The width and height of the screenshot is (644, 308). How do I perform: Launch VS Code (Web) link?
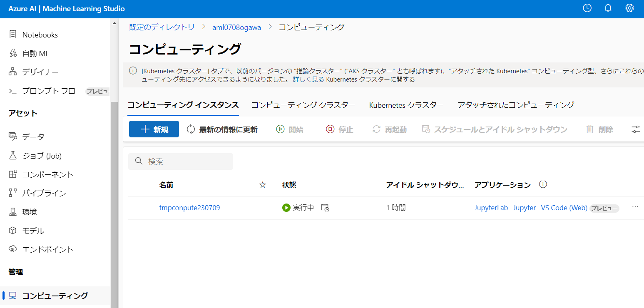pyautogui.click(x=564, y=208)
